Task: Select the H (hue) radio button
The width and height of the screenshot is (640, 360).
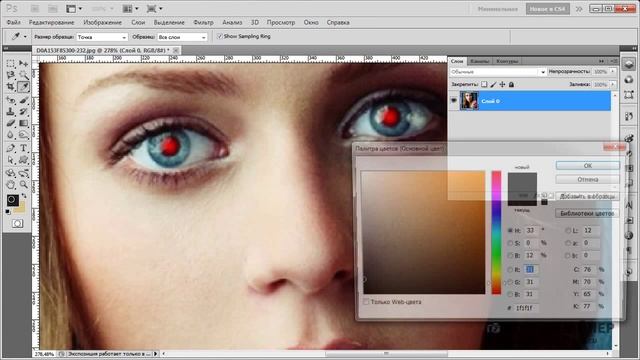Action: point(510,230)
